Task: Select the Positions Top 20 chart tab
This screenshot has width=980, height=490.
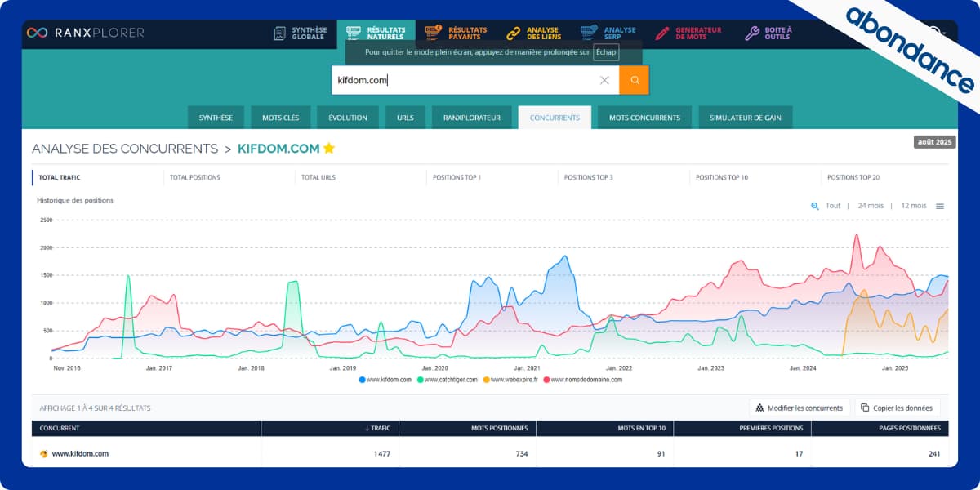Action: [853, 177]
